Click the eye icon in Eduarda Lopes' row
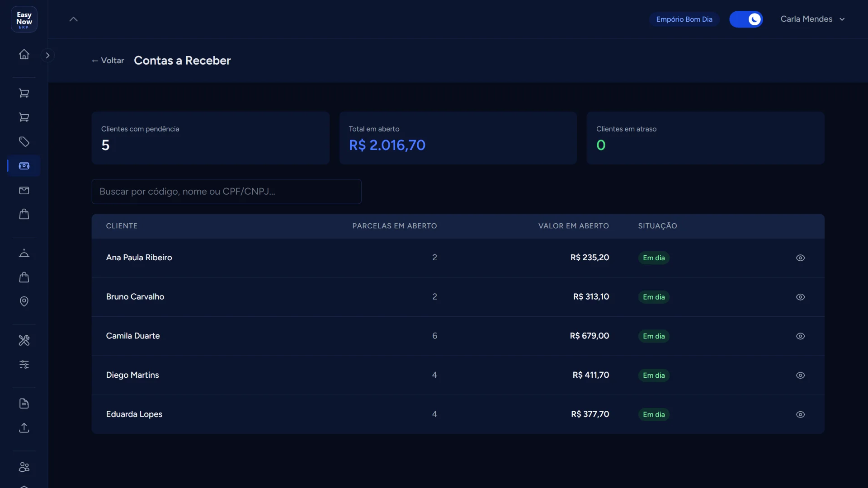The width and height of the screenshot is (868, 488). point(800,414)
